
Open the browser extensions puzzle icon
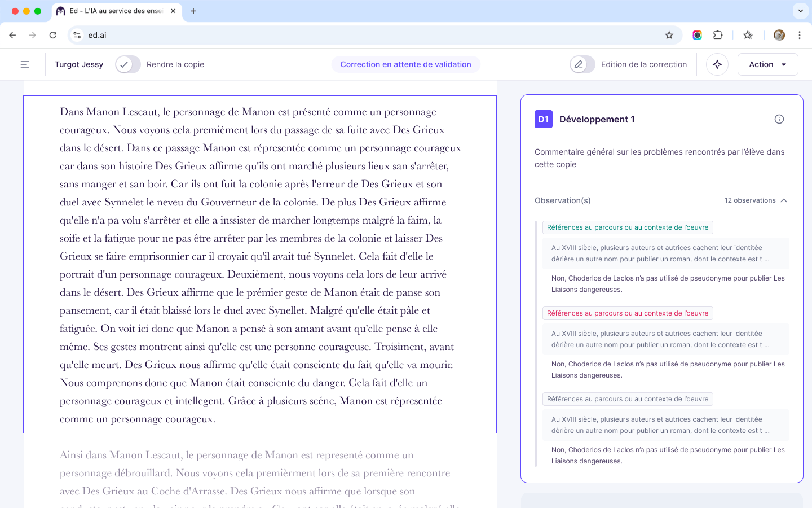718,35
